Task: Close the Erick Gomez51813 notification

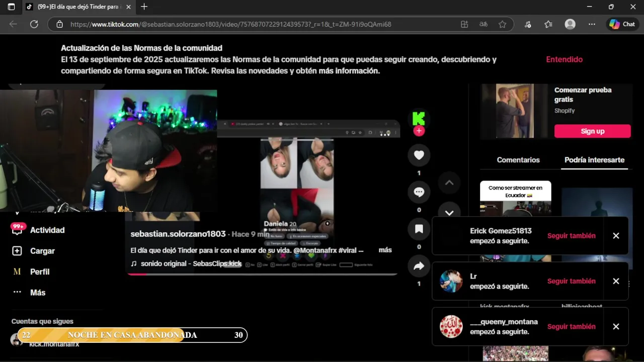Action: [x=616, y=236]
